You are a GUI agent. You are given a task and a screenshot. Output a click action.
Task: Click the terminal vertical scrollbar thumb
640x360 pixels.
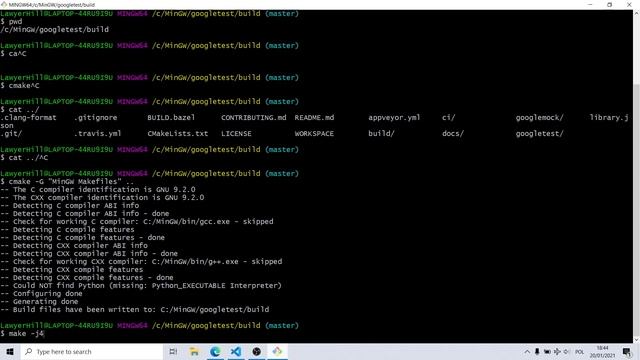click(x=636, y=210)
